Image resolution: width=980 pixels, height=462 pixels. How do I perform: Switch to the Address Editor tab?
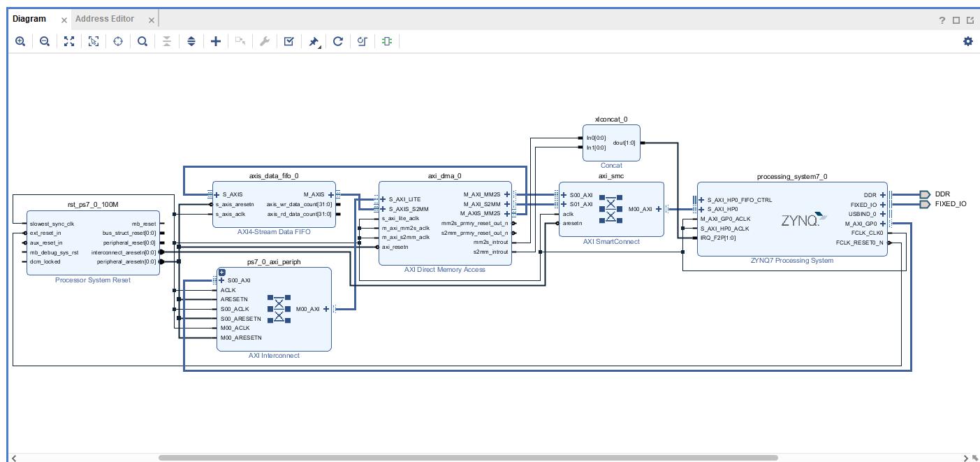pyautogui.click(x=105, y=19)
